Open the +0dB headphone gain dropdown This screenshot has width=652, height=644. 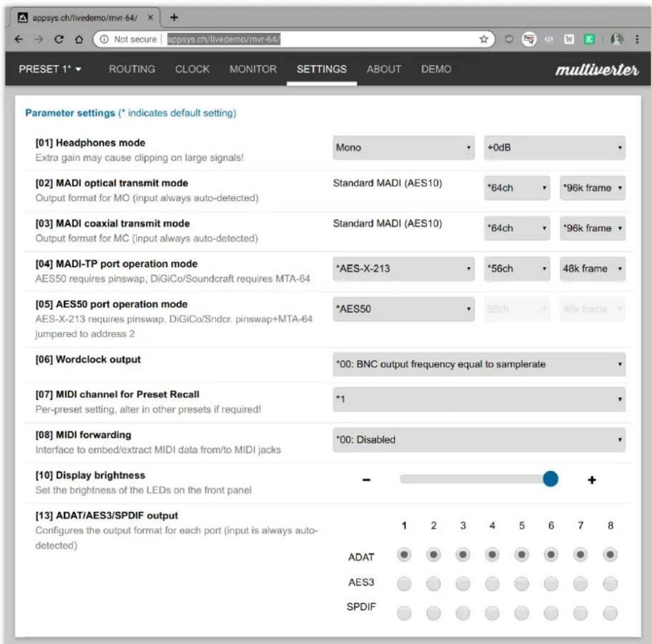click(554, 148)
